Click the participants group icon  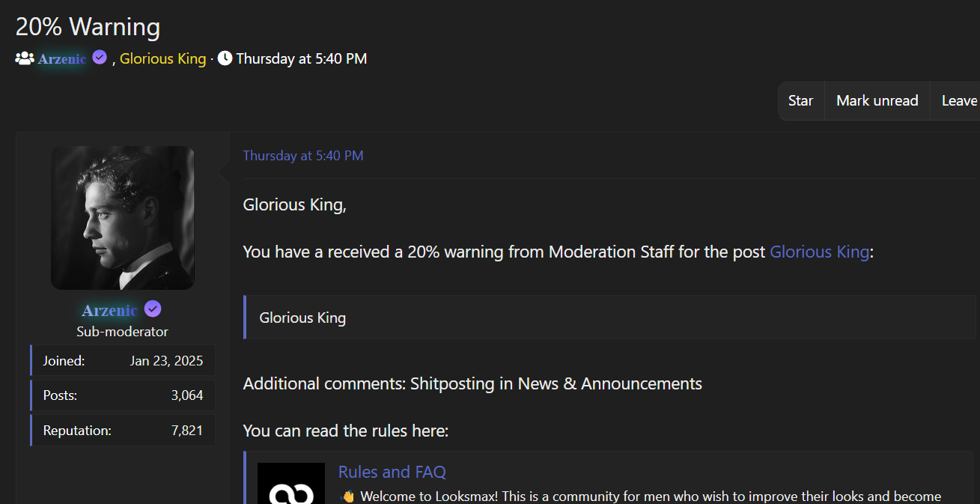[x=25, y=58]
